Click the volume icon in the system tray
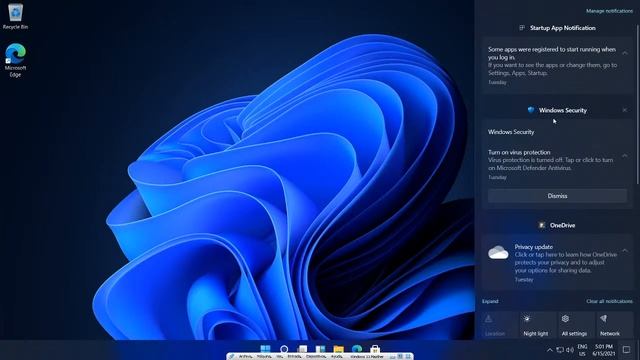This screenshot has width=640, height=360. [570, 350]
